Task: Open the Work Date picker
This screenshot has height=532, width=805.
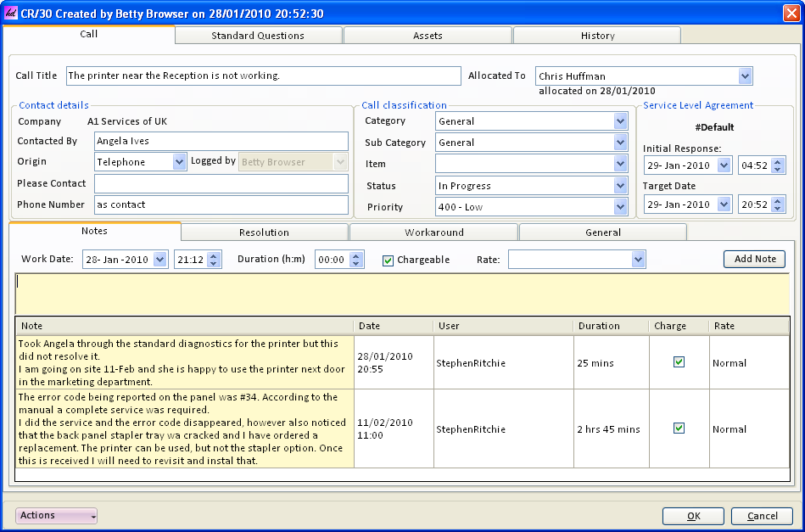Action: point(159,260)
